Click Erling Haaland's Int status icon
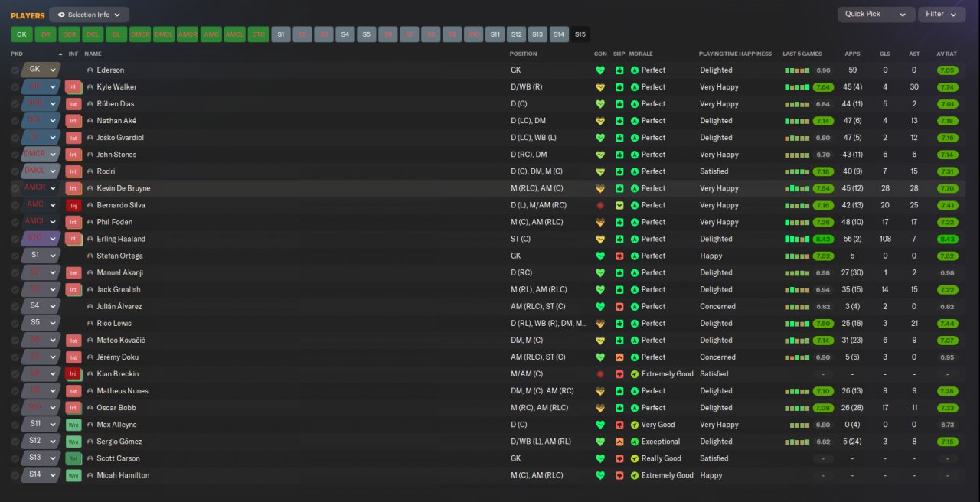Screen dimensions: 980x502 pos(73,239)
